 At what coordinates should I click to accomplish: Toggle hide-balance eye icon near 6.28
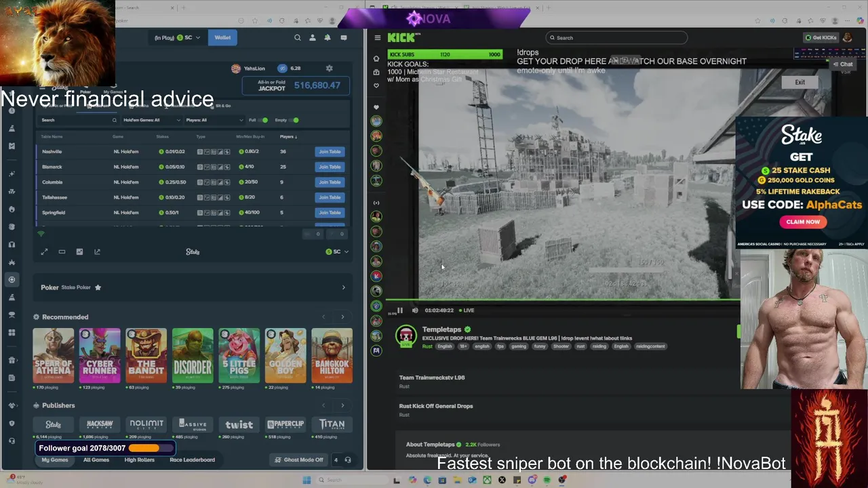pyautogui.click(x=282, y=68)
